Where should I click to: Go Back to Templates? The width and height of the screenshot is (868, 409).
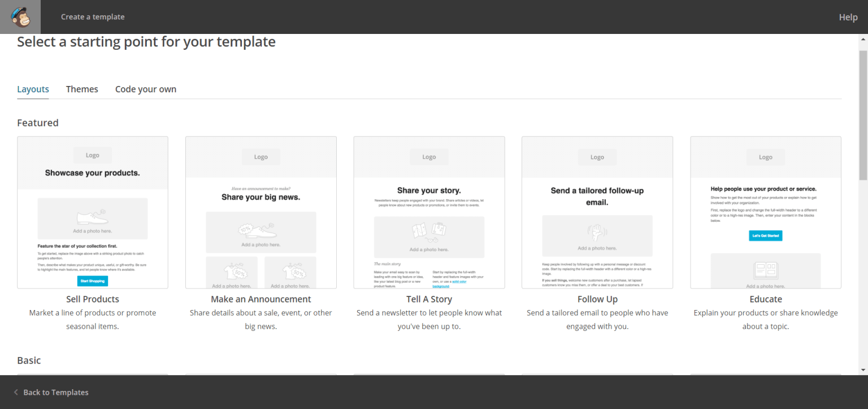point(55,392)
